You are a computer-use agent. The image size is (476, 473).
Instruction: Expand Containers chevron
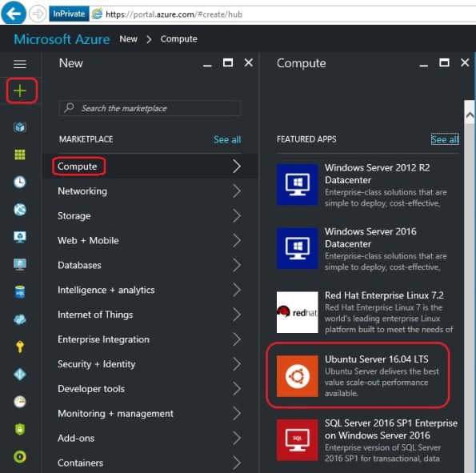[237, 463]
